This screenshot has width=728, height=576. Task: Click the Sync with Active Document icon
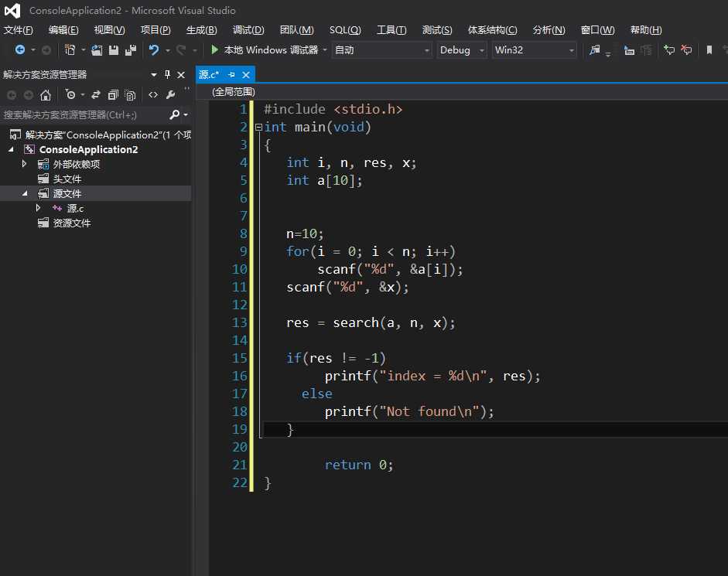point(96,94)
